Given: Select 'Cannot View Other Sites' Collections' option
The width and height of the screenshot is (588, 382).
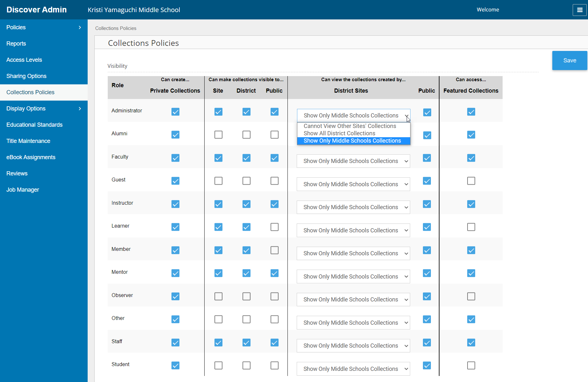Looking at the screenshot, I should tap(350, 126).
